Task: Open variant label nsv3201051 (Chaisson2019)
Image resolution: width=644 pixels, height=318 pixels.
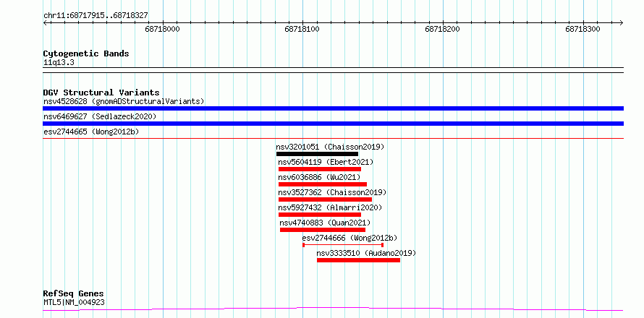Action: tap(330, 147)
